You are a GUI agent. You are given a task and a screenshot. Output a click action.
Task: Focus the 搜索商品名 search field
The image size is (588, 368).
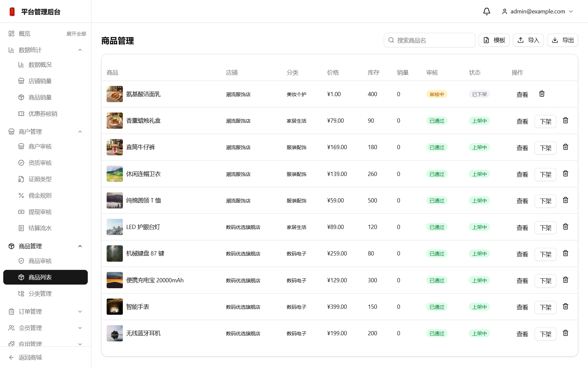click(x=430, y=40)
